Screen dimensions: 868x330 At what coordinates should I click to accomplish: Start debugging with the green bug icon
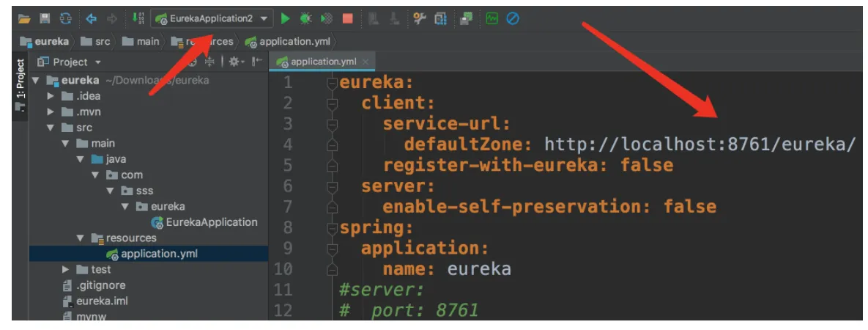(305, 19)
